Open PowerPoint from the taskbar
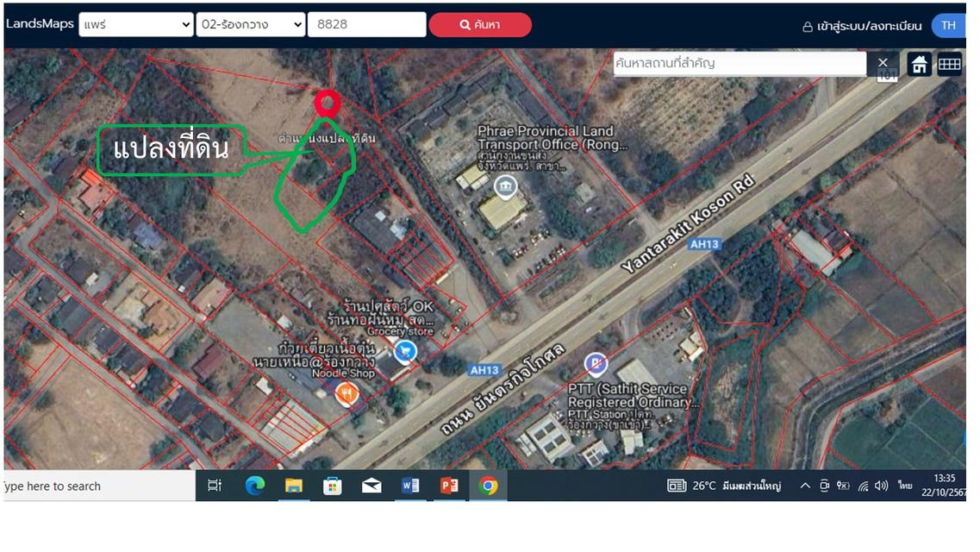980x552 pixels. pos(449,486)
